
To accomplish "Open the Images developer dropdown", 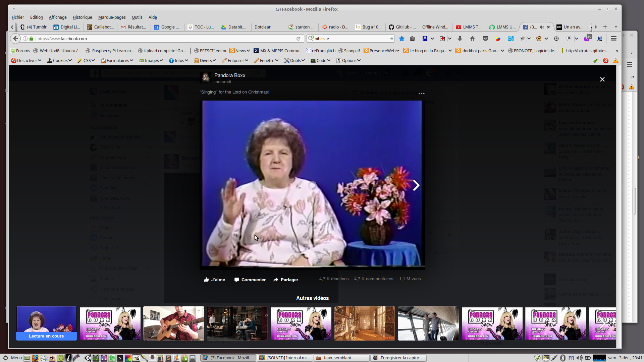I will click(151, 61).
